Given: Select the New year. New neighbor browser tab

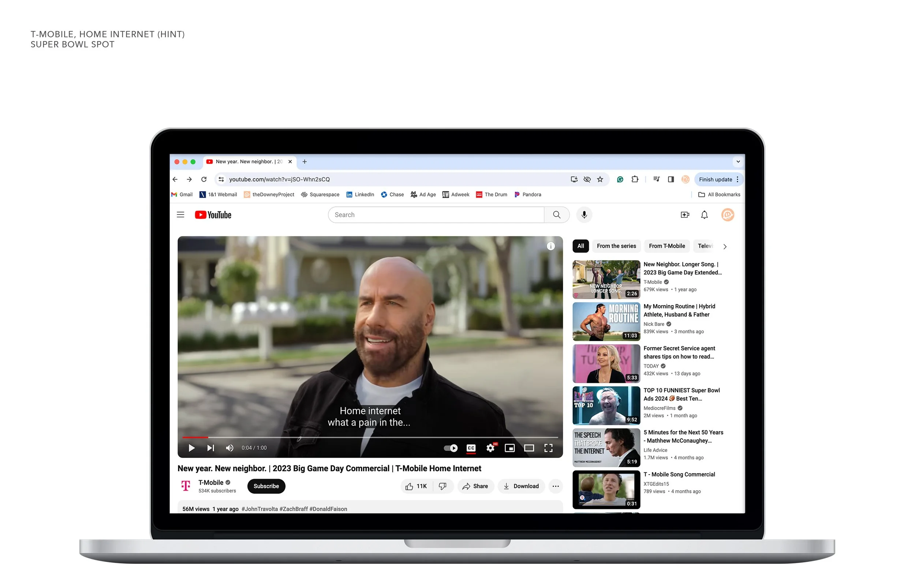Looking at the screenshot, I should [x=249, y=161].
